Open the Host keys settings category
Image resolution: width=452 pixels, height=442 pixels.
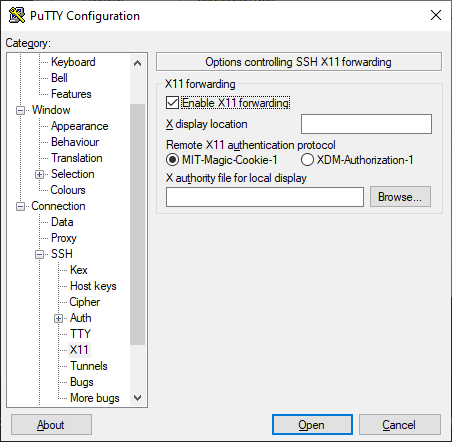pyautogui.click(x=93, y=286)
